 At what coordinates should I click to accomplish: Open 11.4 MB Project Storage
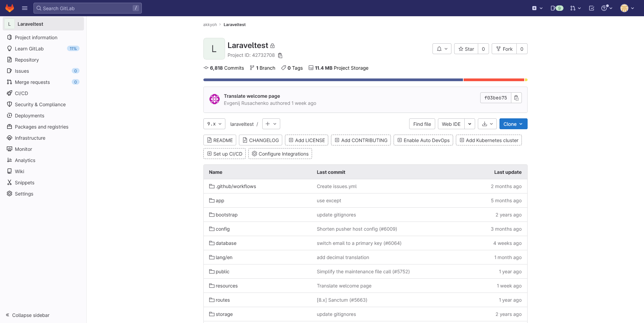pyautogui.click(x=338, y=68)
